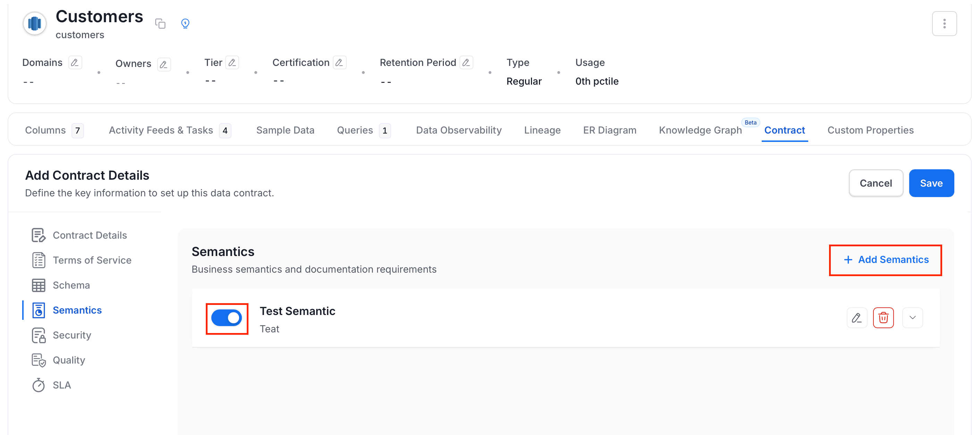Screen dimensions: 980x435
Task: Click the Quality shield icon
Action: click(39, 360)
